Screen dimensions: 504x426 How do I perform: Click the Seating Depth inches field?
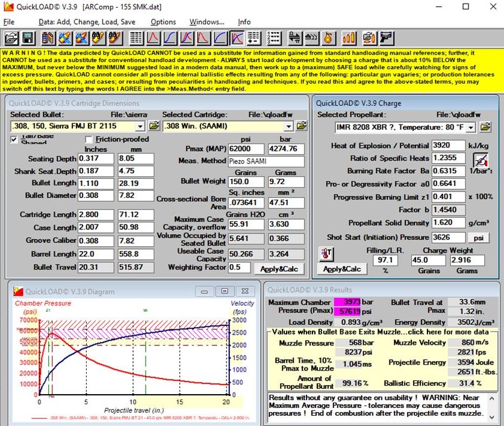(96, 158)
